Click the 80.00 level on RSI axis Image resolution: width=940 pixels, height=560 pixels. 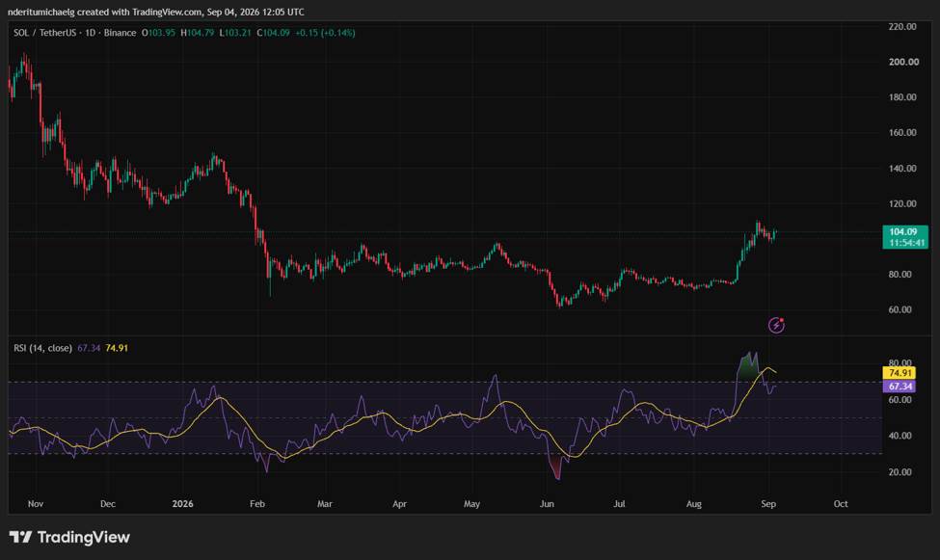tap(900, 362)
